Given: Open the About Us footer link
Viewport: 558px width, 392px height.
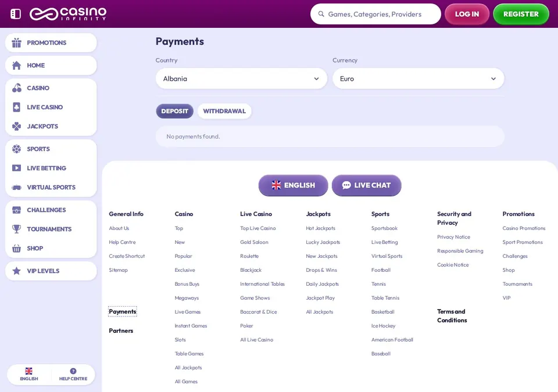Looking at the screenshot, I should click(x=119, y=228).
